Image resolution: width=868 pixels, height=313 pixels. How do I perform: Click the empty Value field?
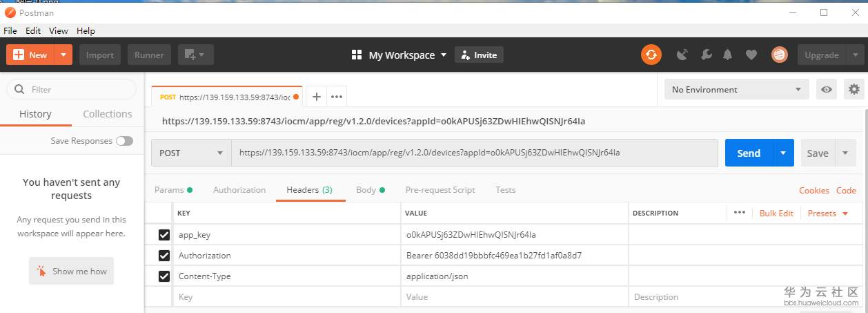point(514,296)
